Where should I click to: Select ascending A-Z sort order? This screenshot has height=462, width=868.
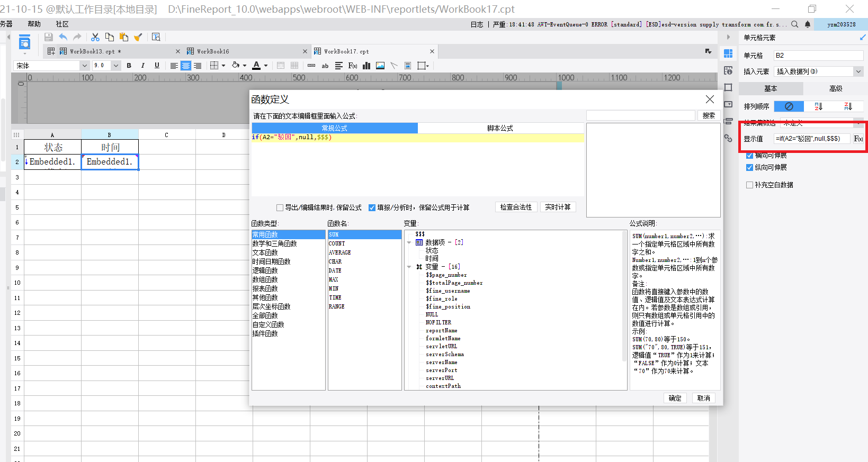tap(818, 106)
